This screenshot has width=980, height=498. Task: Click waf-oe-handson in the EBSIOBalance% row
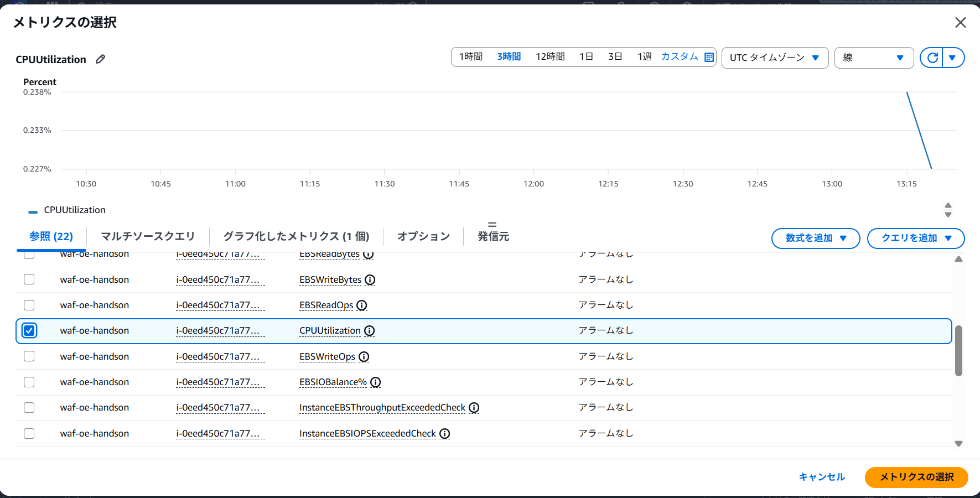(x=95, y=382)
